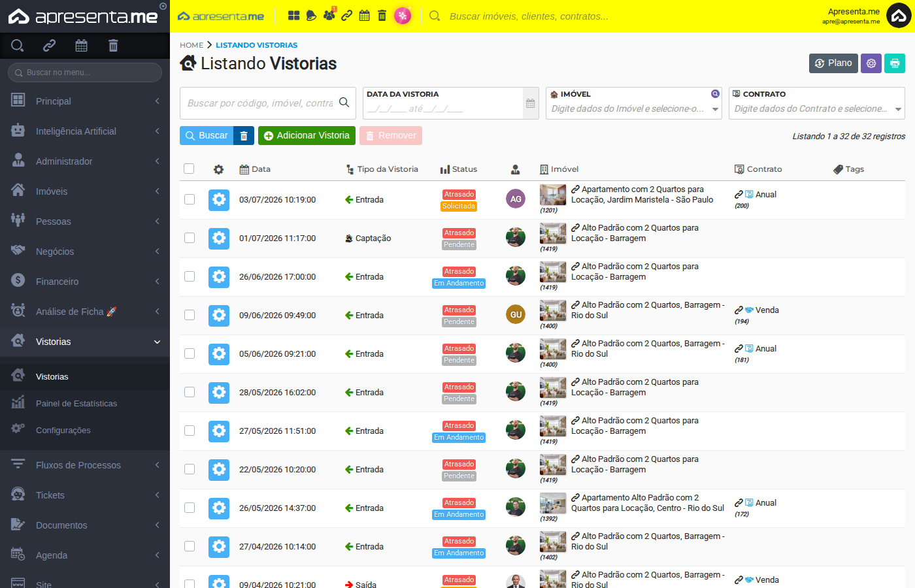
Task: Click the purple settings gear button near Plano
Action: pos(871,63)
